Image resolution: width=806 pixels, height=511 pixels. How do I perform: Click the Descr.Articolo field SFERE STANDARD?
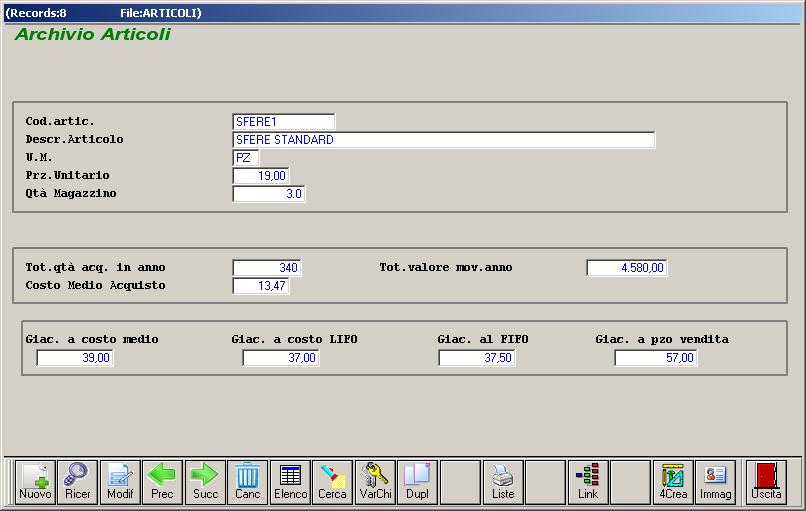tap(444, 140)
